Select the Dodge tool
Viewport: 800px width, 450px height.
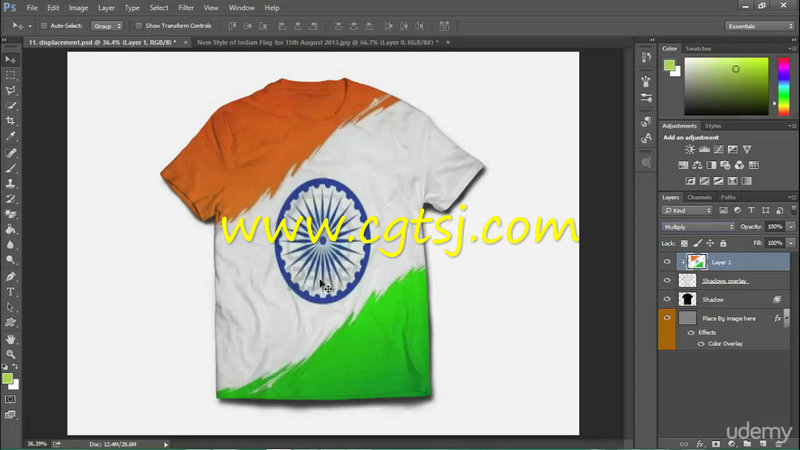(x=10, y=260)
